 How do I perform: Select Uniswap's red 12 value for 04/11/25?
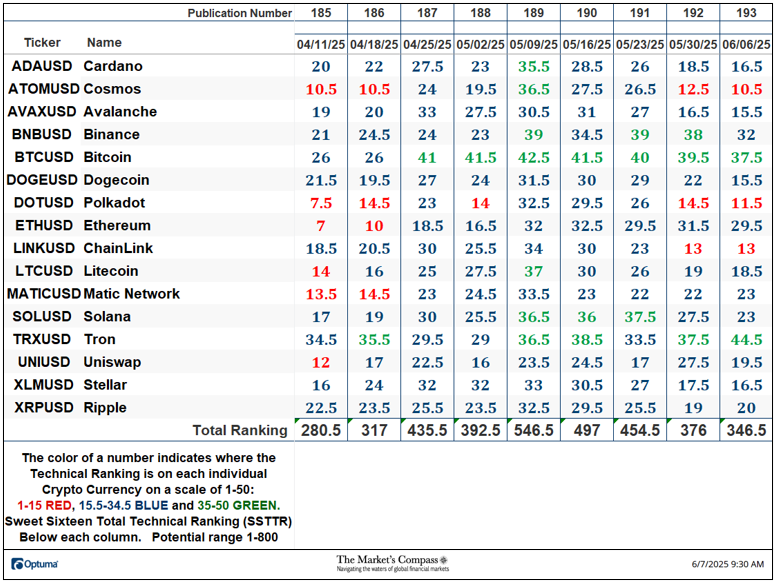point(321,362)
